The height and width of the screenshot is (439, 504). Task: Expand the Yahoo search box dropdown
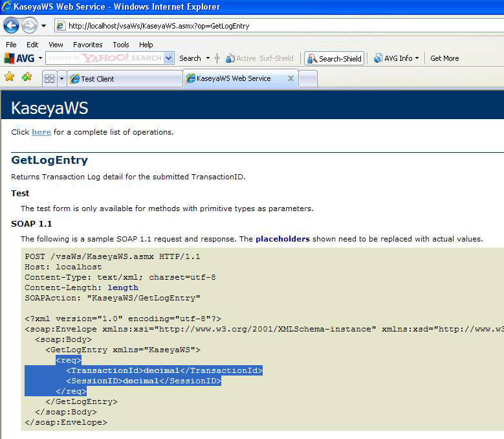pos(169,58)
